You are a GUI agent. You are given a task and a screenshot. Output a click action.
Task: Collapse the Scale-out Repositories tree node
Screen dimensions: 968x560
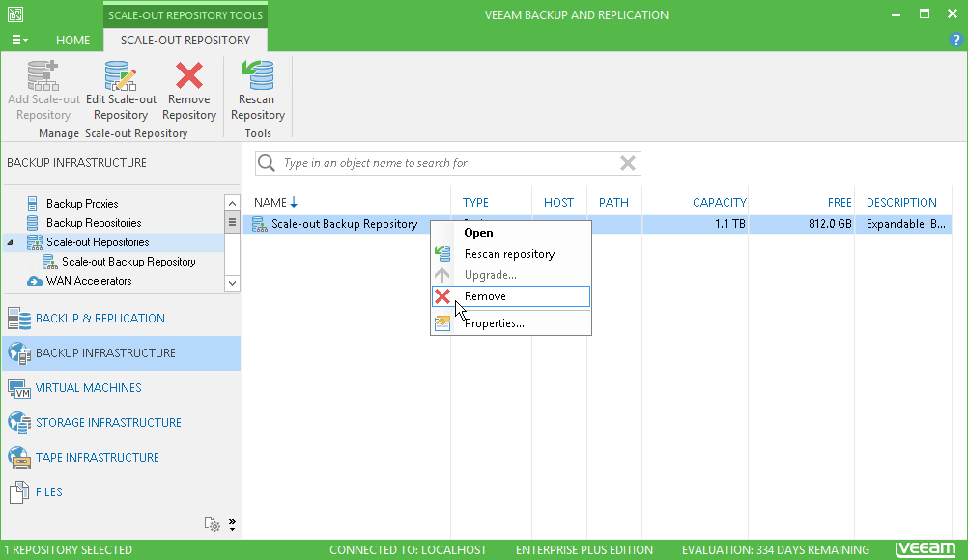pyautogui.click(x=11, y=243)
